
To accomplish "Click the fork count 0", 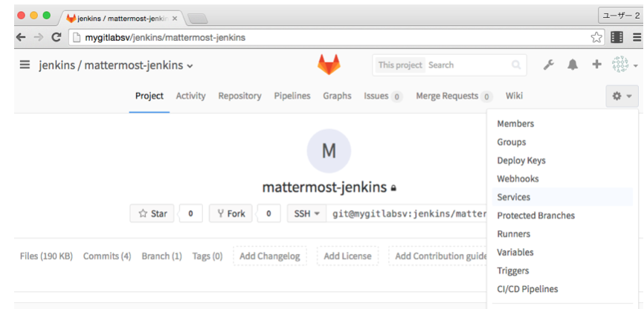I will click(268, 213).
